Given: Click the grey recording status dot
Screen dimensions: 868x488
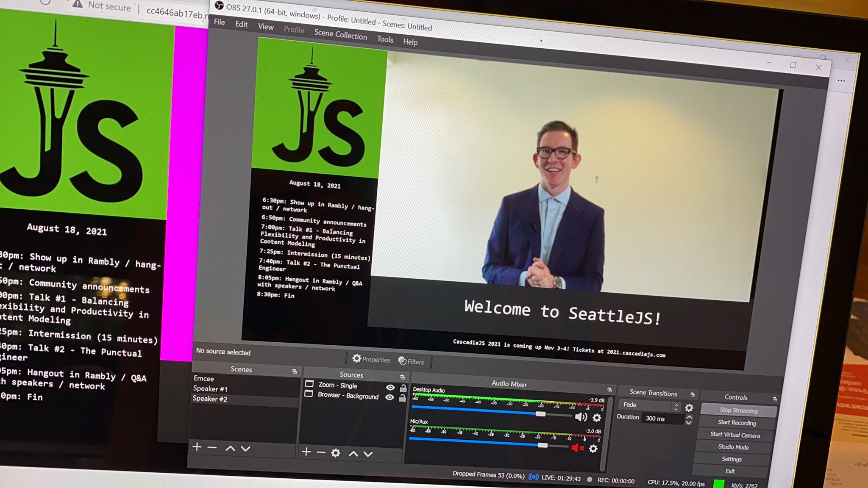Looking at the screenshot, I should pos(590,479).
